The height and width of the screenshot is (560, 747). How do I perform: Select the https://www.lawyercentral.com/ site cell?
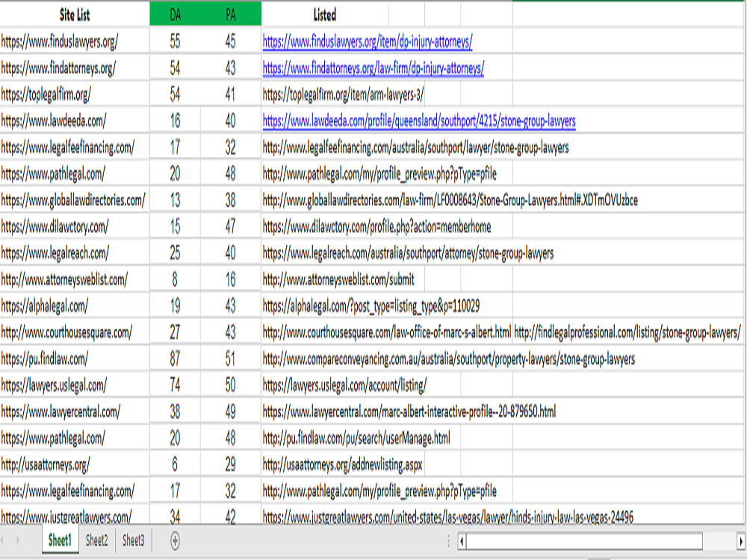(74, 411)
